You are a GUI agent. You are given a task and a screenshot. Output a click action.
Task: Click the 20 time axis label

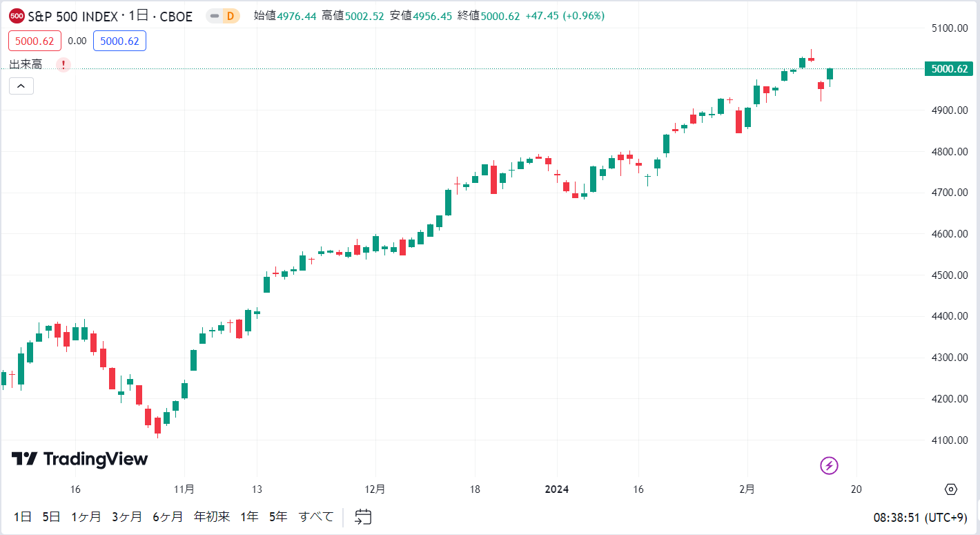856,489
